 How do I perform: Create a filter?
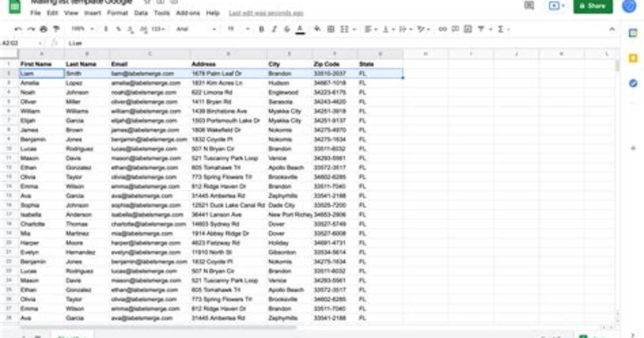(481, 29)
